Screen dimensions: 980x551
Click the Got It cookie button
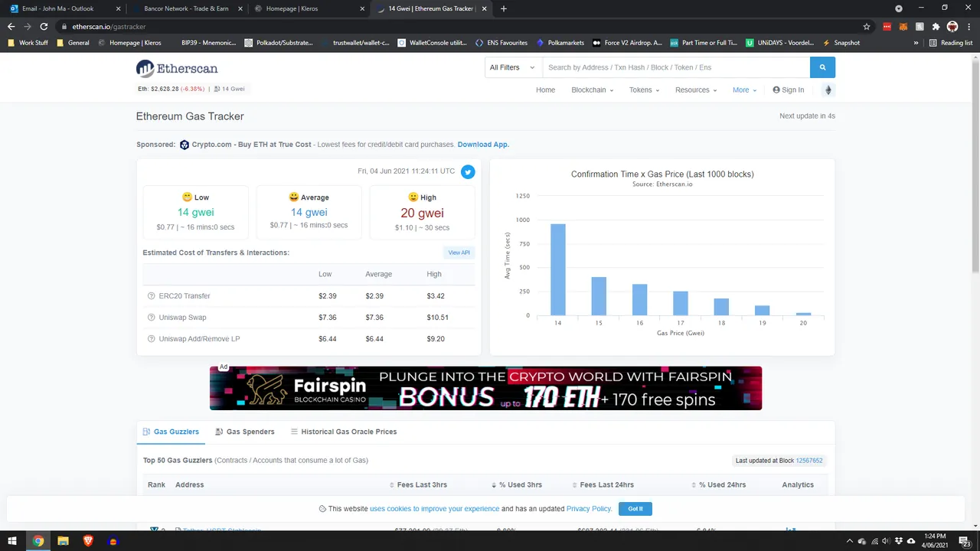point(635,509)
